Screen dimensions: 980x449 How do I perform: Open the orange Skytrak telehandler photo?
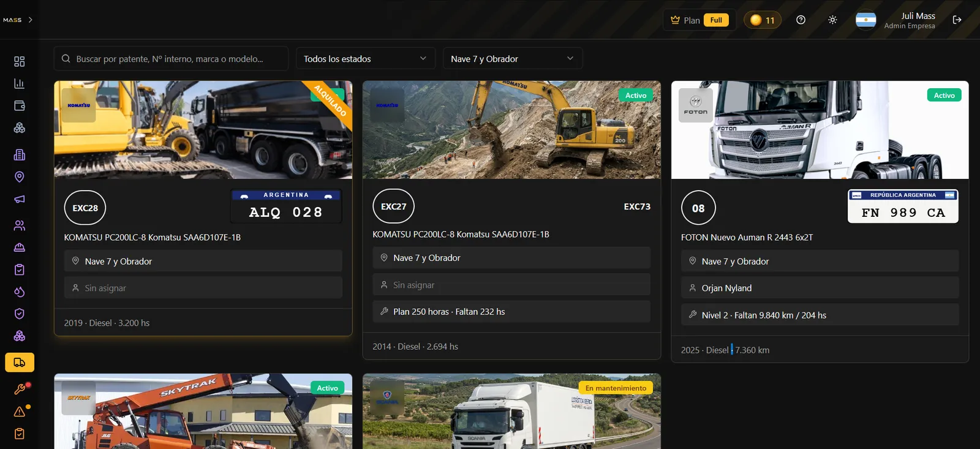[203, 411]
